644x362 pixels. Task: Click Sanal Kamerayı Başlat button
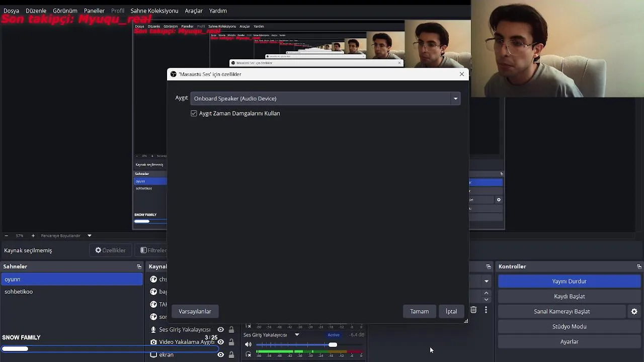coord(562,311)
